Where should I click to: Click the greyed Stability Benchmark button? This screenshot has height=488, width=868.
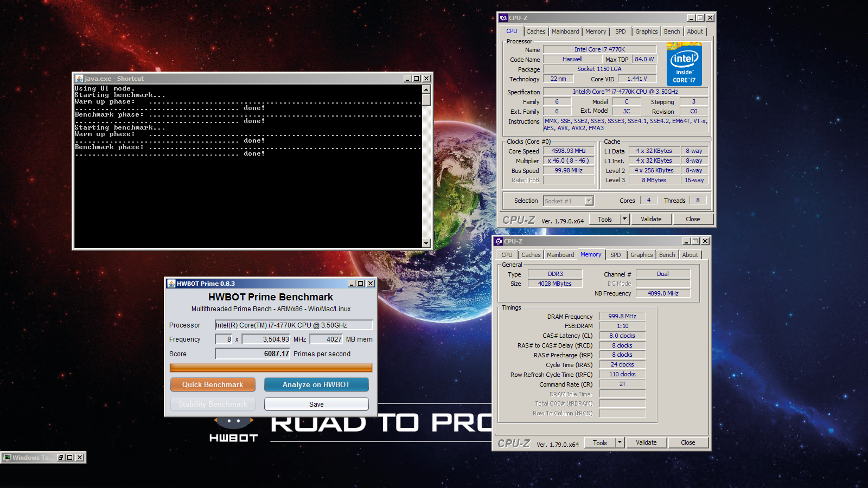coord(213,404)
